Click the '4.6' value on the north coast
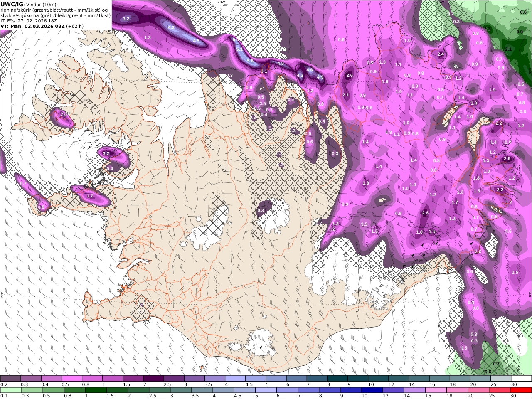Viewport: 532px width, 399px height. click(310, 70)
